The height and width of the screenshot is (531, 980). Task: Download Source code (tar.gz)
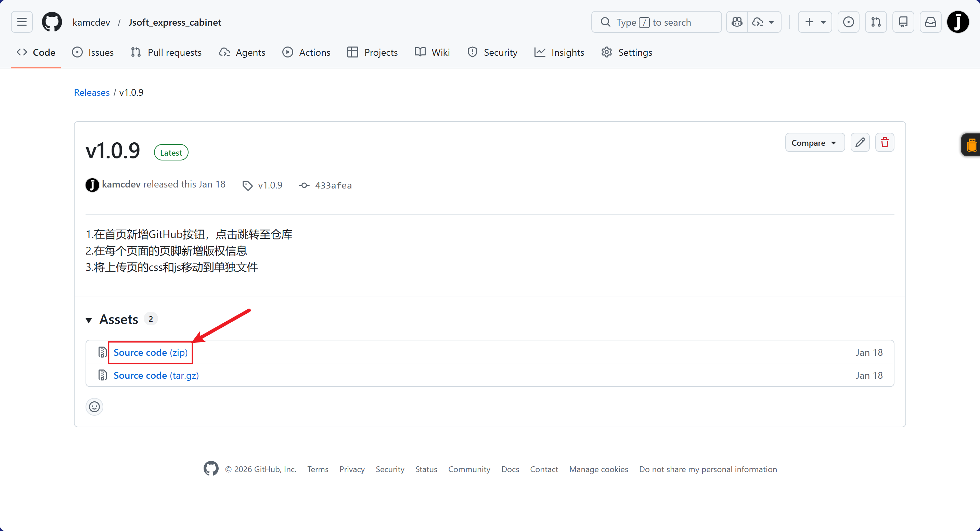click(156, 375)
